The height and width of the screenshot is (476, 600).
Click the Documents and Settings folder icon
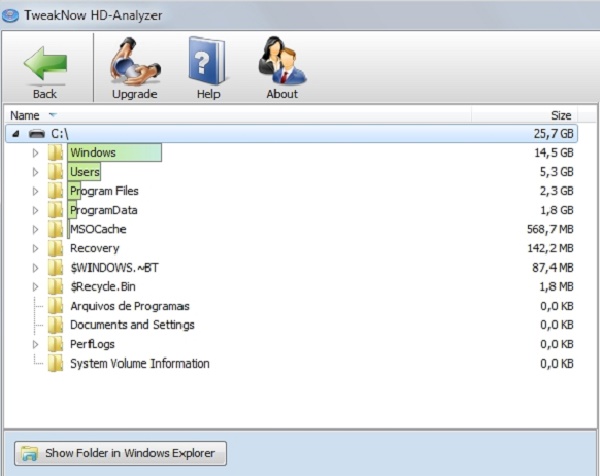55,325
